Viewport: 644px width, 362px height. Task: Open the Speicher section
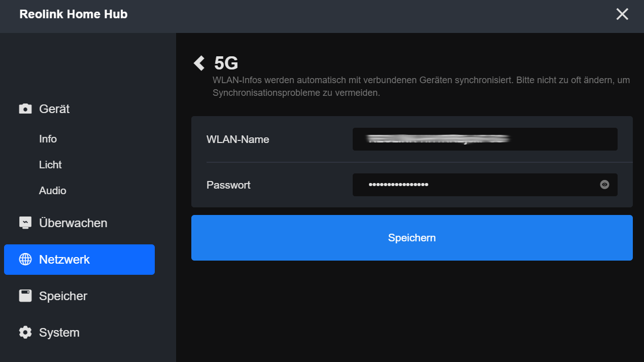(x=63, y=296)
